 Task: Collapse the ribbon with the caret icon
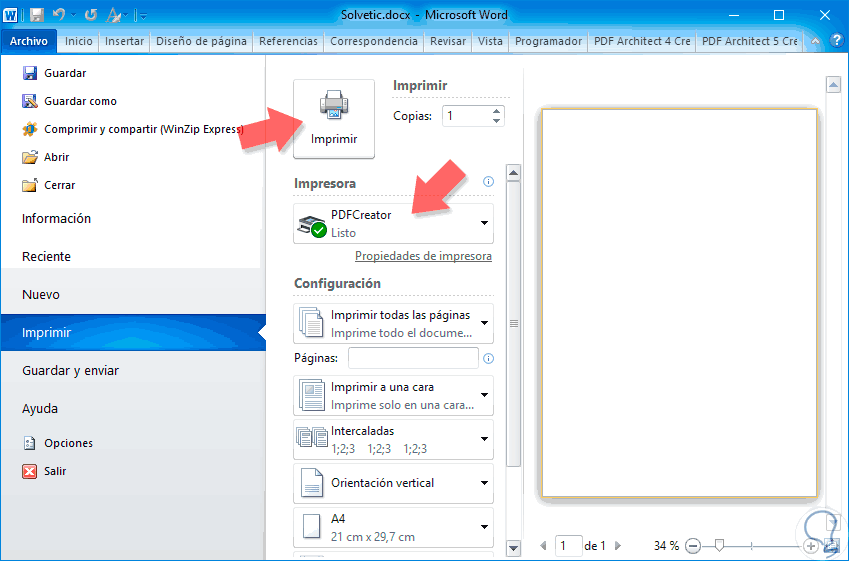815,41
